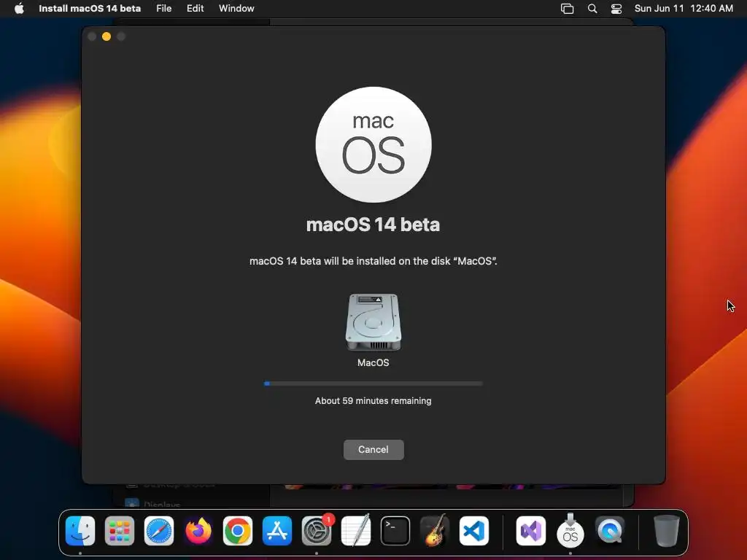Viewport: 747px width, 560px height.
Task: Click "About 59 minutes remaining" text
Action: 373,401
